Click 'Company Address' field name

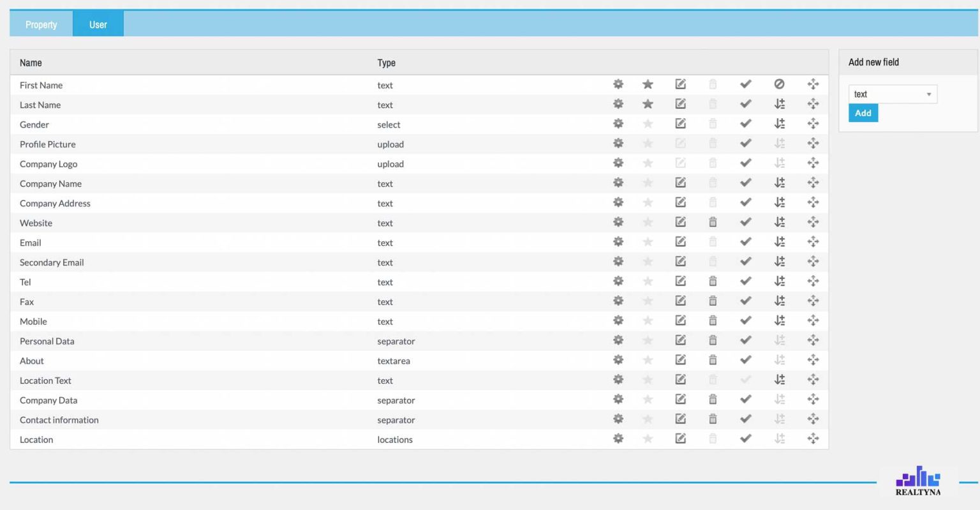55,203
